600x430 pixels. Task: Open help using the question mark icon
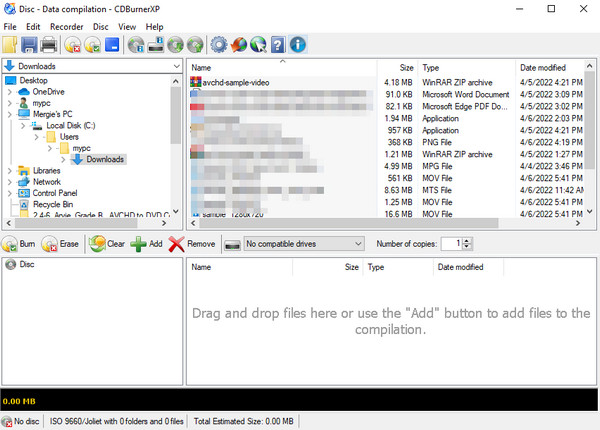tap(278, 45)
